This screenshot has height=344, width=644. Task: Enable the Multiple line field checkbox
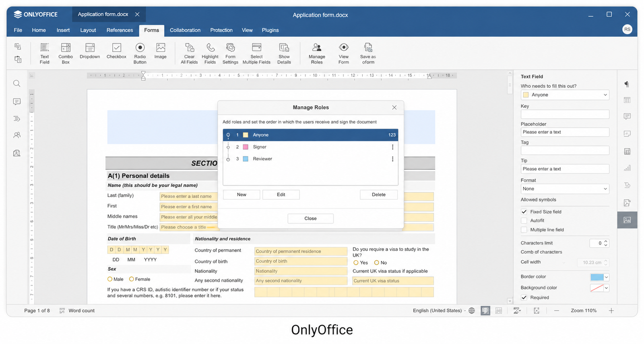point(524,230)
